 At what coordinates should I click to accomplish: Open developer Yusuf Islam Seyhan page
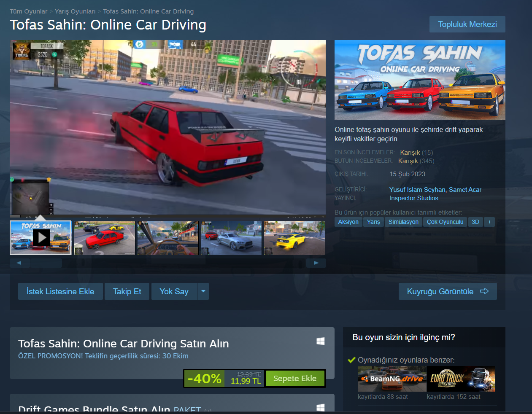(417, 190)
